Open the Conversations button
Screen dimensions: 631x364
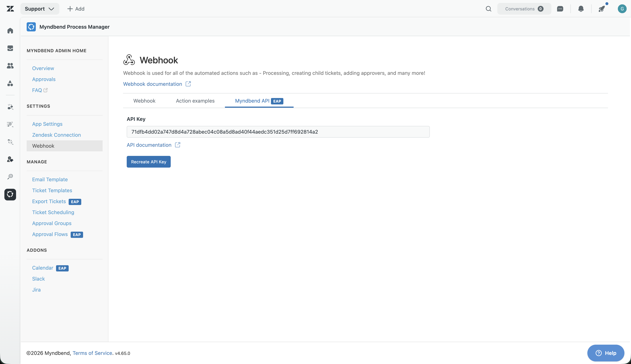[x=524, y=9]
